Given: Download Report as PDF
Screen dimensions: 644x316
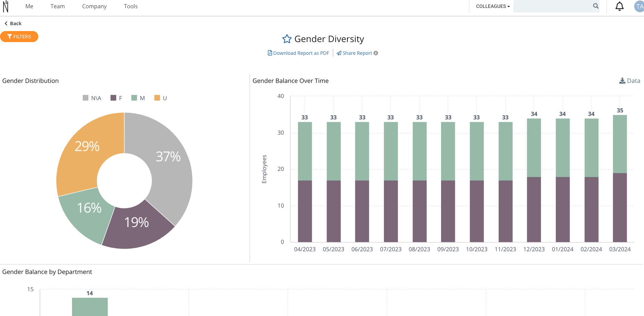Looking at the screenshot, I should coord(298,53).
